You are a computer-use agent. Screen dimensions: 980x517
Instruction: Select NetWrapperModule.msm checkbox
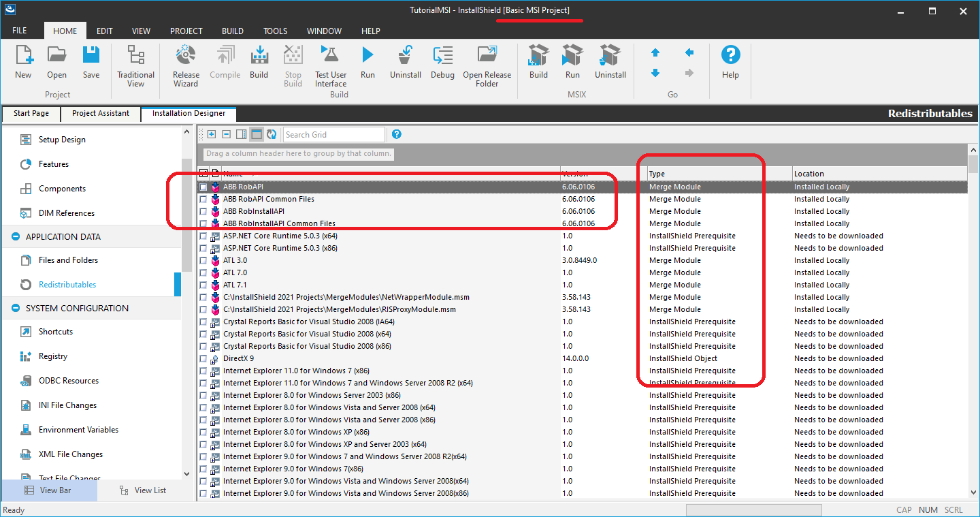tap(203, 297)
